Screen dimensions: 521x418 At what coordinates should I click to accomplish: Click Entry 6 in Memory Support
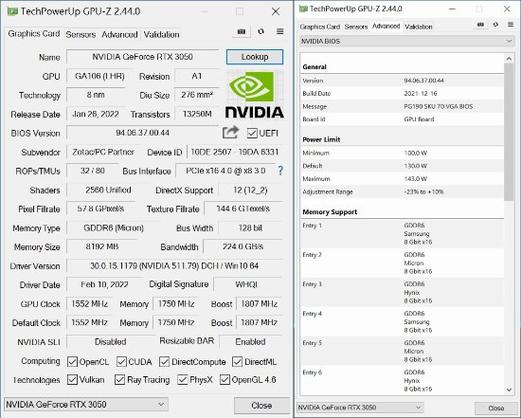tap(402, 380)
